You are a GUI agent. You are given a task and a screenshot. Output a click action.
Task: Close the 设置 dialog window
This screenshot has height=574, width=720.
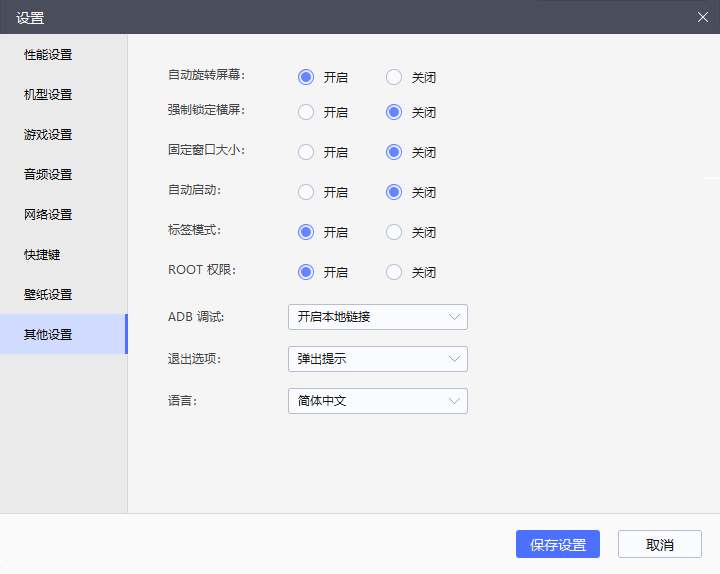[703, 17]
